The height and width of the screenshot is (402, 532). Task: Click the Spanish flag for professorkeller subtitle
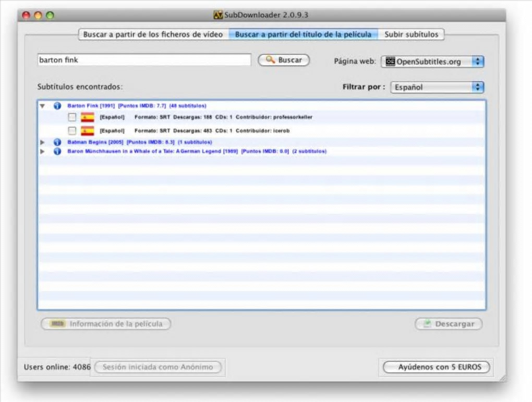coord(88,117)
